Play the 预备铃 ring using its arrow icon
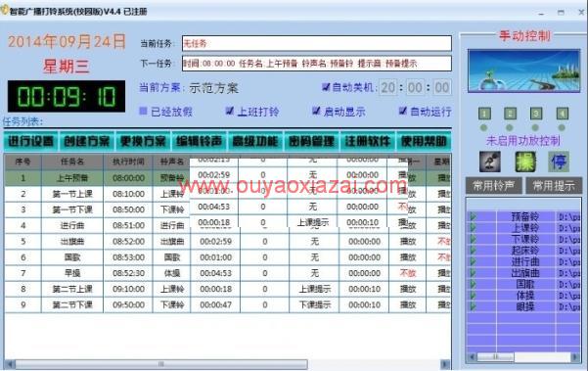This screenshot has height=371, width=588. point(473,216)
